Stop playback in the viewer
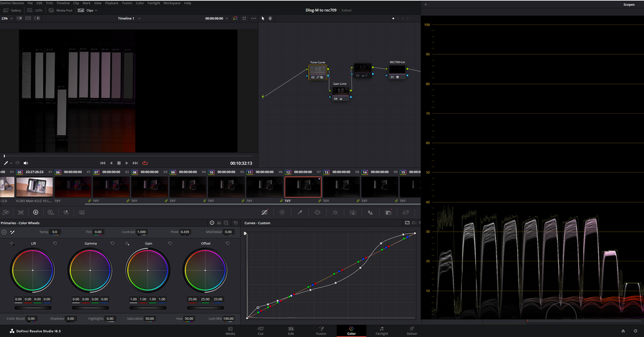This screenshot has width=644, height=337. pyautogui.click(x=119, y=163)
